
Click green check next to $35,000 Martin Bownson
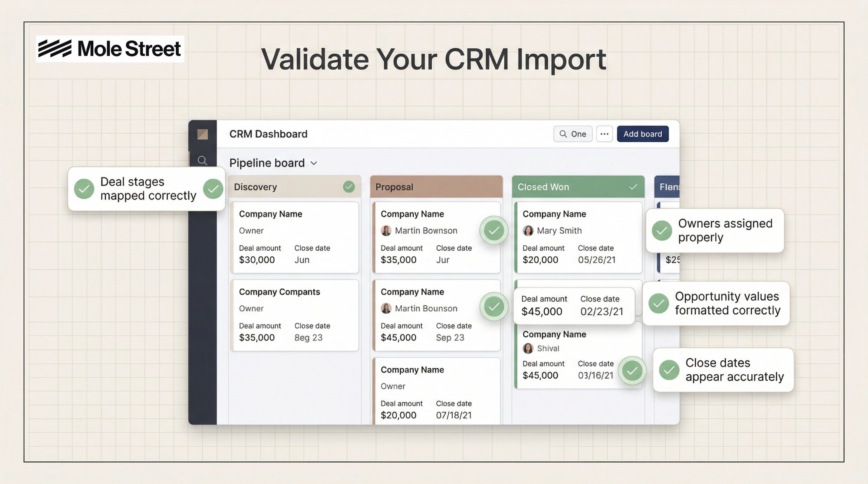pyautogui.click(x=494, y=230)
